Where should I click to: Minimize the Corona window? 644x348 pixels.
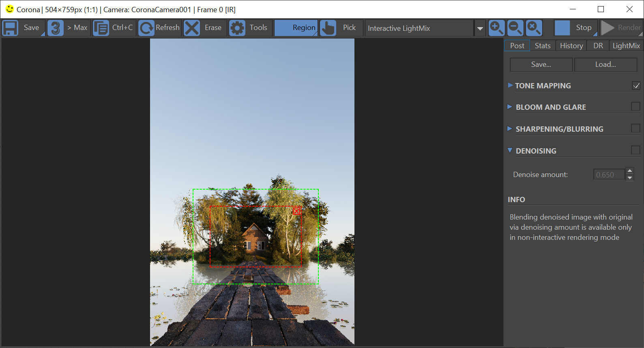click(x=573, y=9)
